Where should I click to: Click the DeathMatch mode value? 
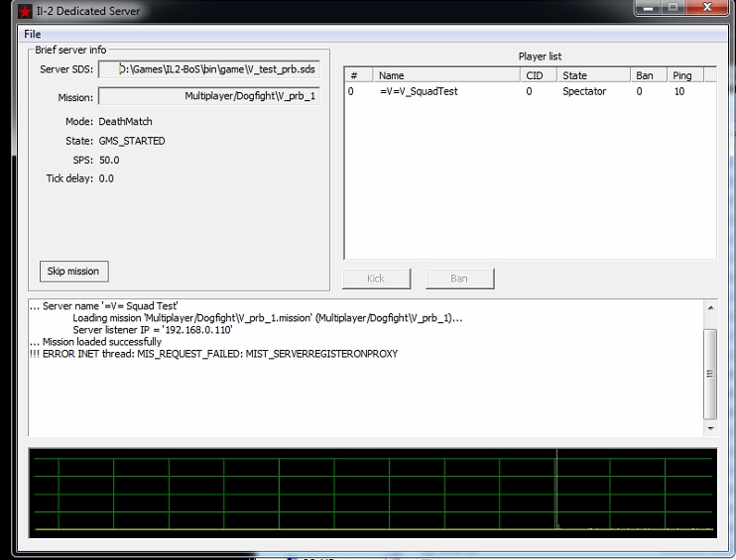tap(125, 122)
